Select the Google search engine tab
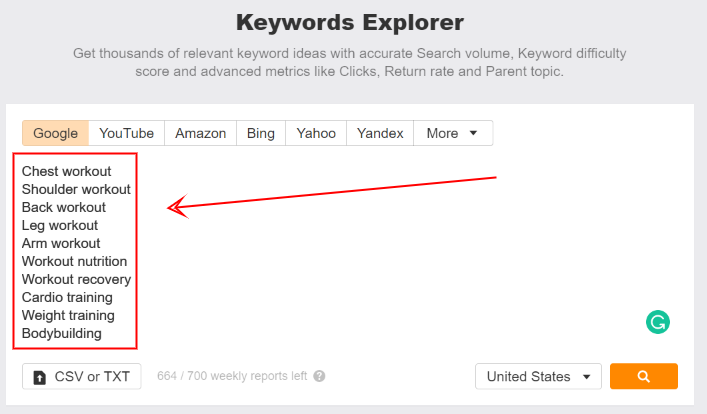Viewport: 707px width, 414px height. tap(55, 133)
